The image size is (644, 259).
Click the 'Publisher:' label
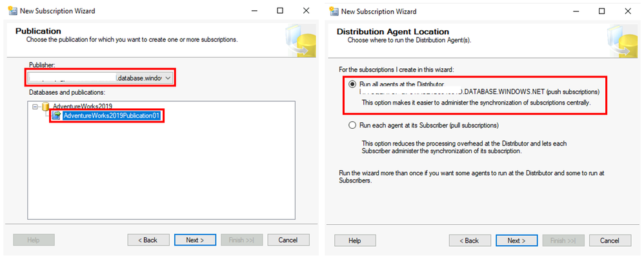tap(41, 64)
